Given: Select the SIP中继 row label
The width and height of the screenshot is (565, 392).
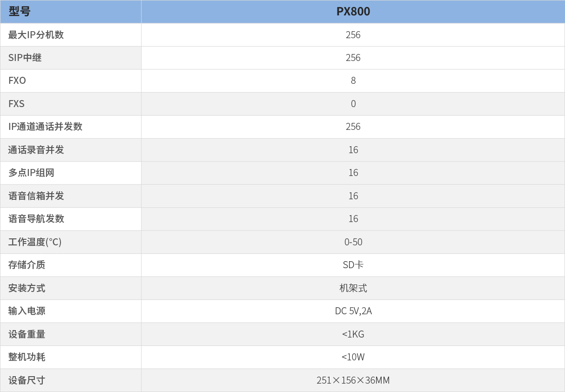Looking at the screenshot, I should point(25,58).
